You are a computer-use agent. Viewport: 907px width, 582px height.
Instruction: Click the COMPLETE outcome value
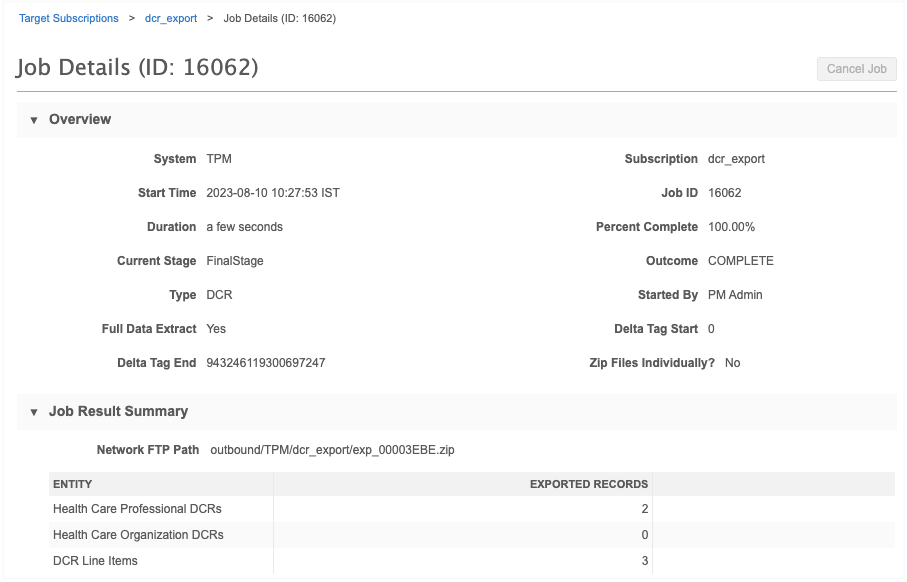coord(740,261)
